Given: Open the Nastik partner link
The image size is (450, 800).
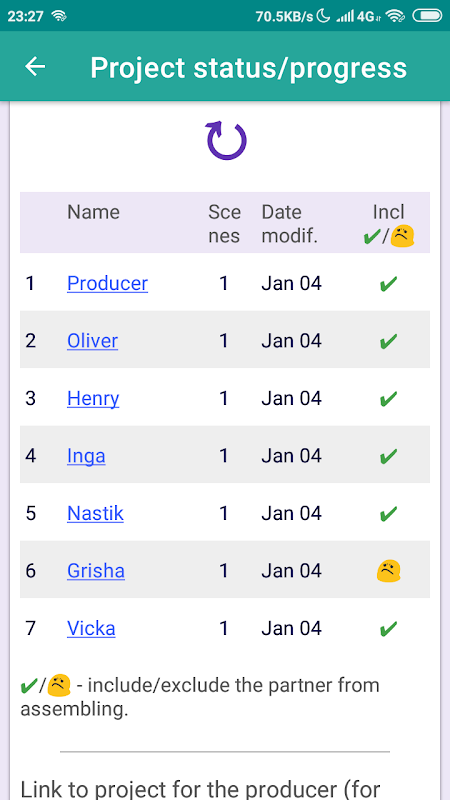Looking at the screenshot, I should tap(95, 513).
